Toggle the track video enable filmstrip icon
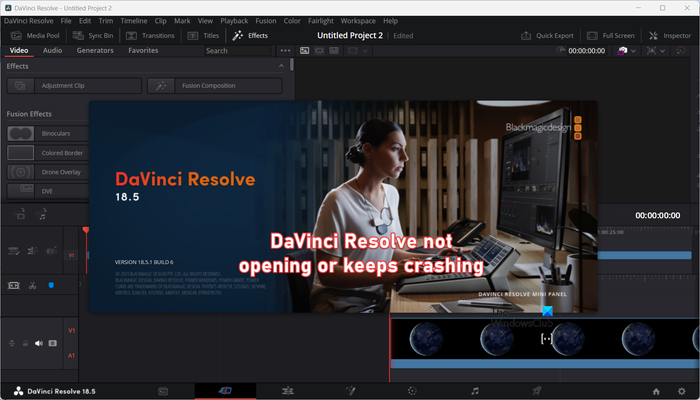 tap(53, 343)
